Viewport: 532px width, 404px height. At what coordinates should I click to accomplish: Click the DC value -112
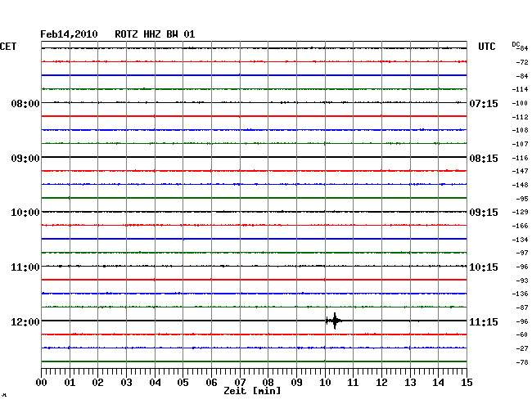520,117
